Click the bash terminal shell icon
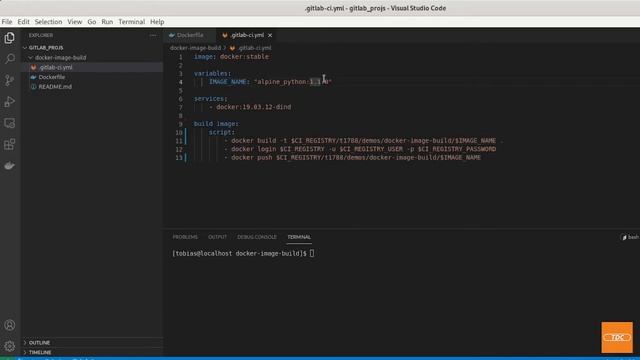Viewport: 640px width, 360px height. click(x=624, y=237)
